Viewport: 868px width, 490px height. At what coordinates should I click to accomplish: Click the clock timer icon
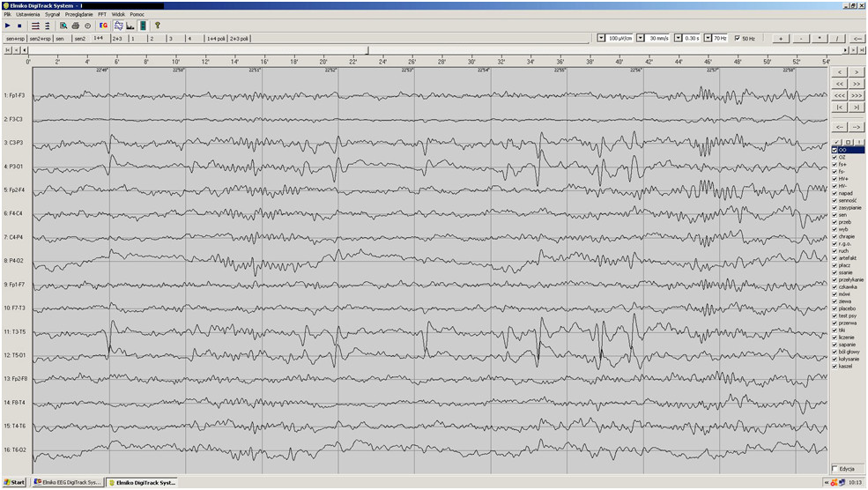click(x=87, y=26)
